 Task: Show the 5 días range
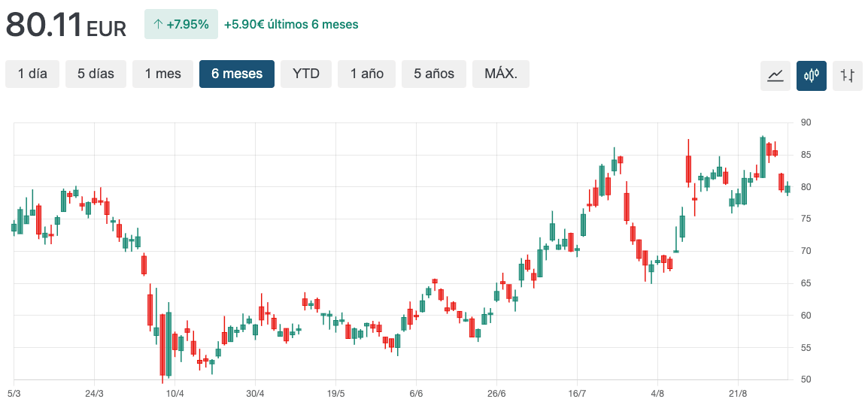96,74
